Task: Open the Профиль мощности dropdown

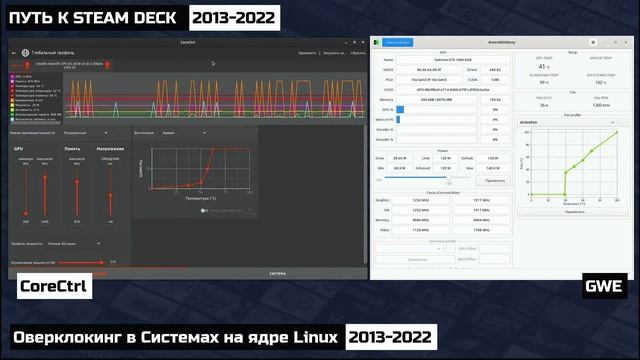Action: (x=73, y=244)
